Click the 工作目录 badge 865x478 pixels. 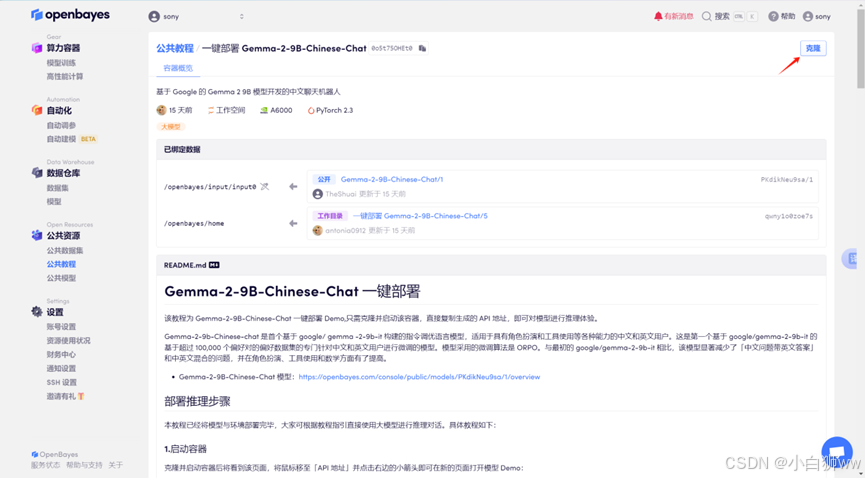click(x=330, y=216)
